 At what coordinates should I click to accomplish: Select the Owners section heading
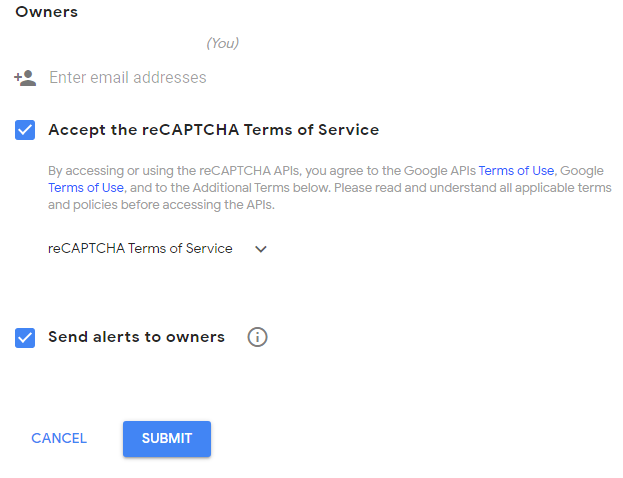tap(46, 12)
